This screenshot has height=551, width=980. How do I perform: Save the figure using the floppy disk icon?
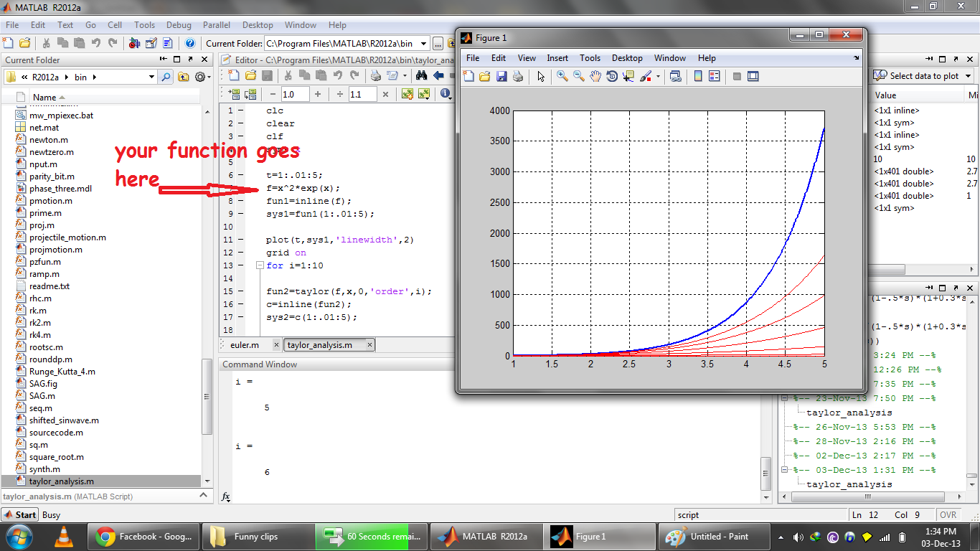pyautogui.click(x=501, y=76)
